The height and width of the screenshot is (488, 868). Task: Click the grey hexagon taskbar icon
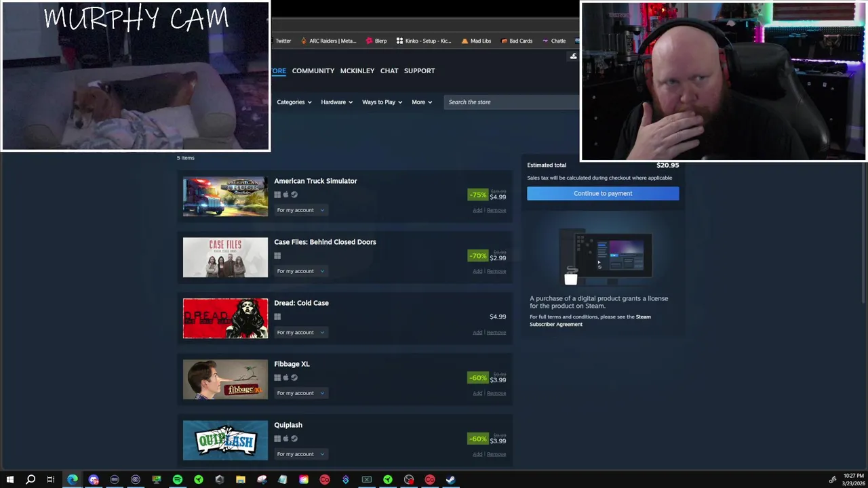point(220,480)
